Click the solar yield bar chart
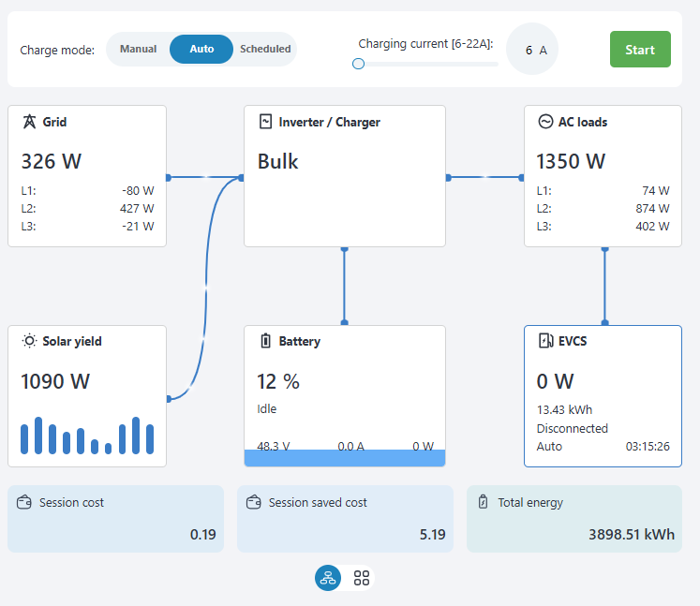 [86, 436]
